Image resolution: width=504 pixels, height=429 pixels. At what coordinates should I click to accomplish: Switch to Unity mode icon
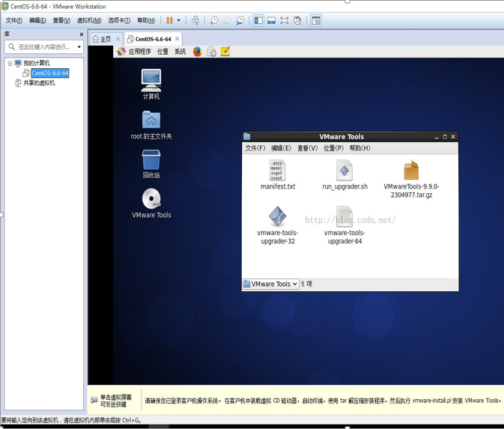pos(297,20)
